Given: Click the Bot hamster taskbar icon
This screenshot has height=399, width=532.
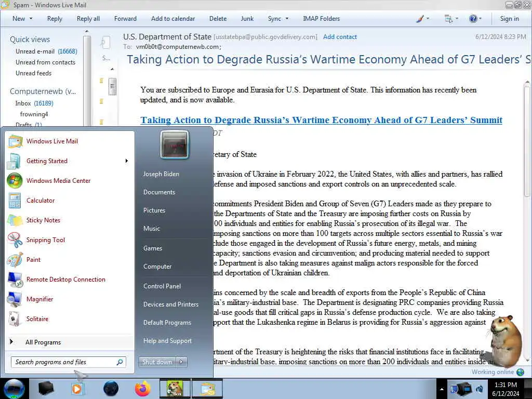Looking at the screenshot, I should [x=175, y=389].
